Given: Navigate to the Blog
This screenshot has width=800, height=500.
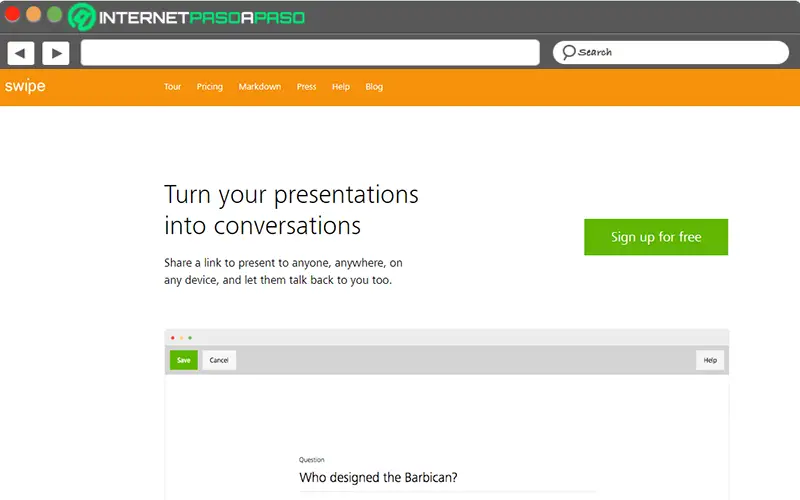Looking at the screenshot, I should click(374, 87).
